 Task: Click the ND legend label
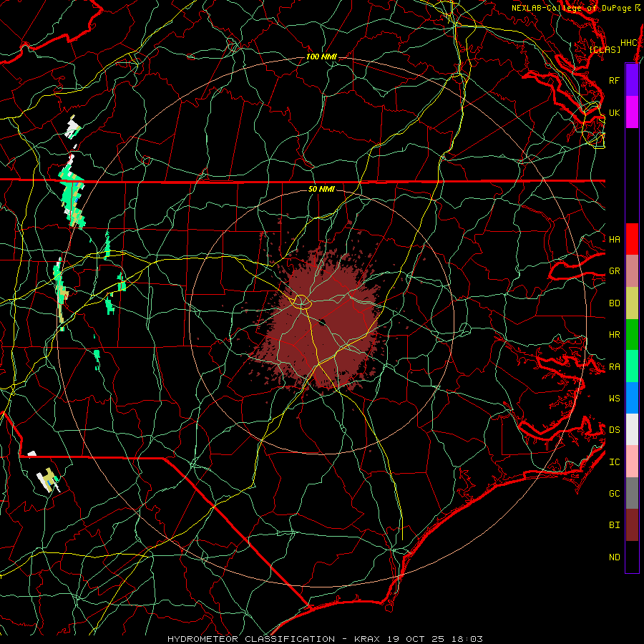(x=614, y=557)
